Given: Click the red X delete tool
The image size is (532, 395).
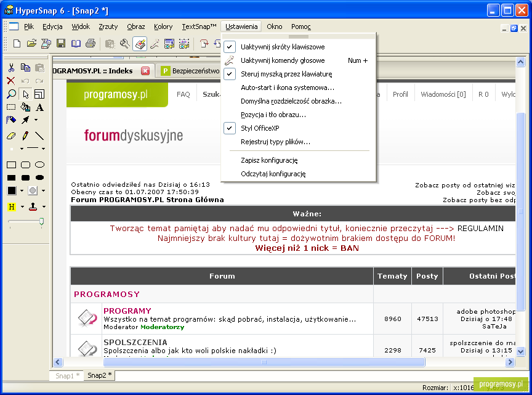Looking at the screenshot, I should click(x=11, y=81).
